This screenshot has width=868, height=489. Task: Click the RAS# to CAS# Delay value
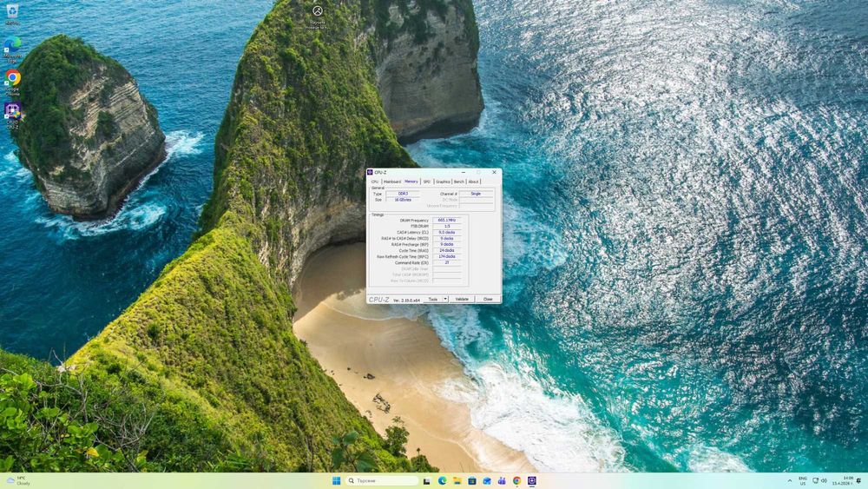coord(447,239)
